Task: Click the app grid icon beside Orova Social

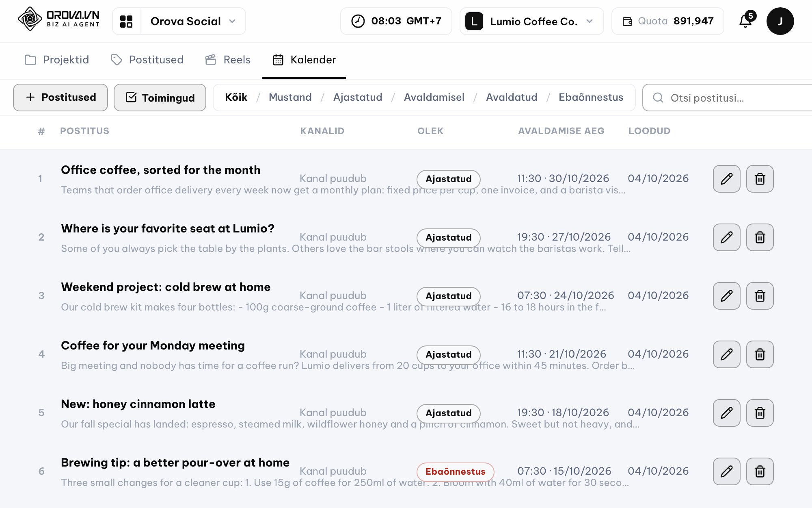Action: pyautogui.click(x=126, y=21)
